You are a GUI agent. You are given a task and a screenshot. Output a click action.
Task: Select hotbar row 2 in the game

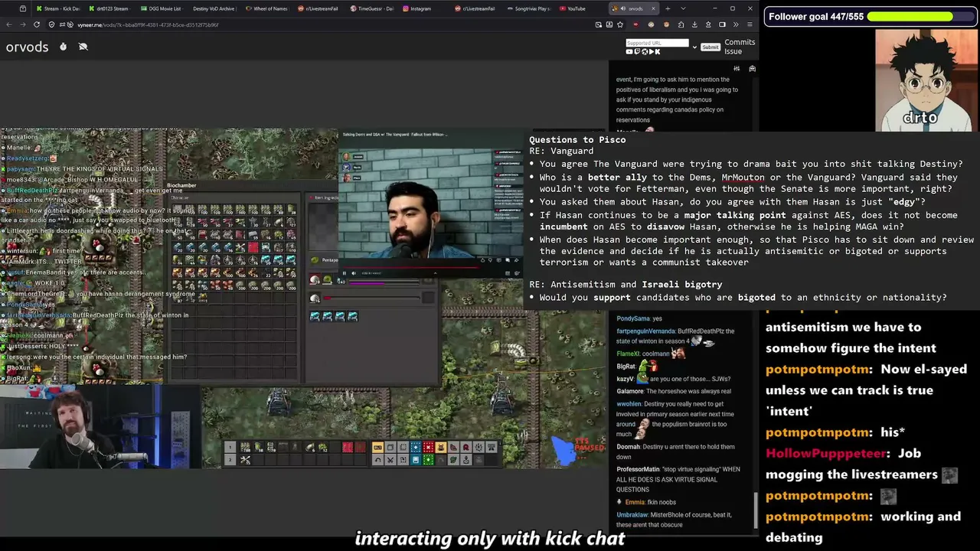click(230, 459)
